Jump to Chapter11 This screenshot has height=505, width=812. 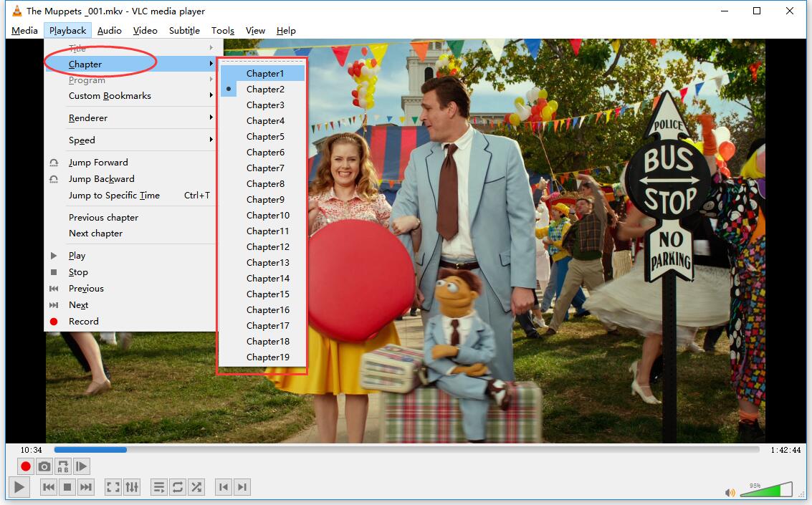point(262,231)
